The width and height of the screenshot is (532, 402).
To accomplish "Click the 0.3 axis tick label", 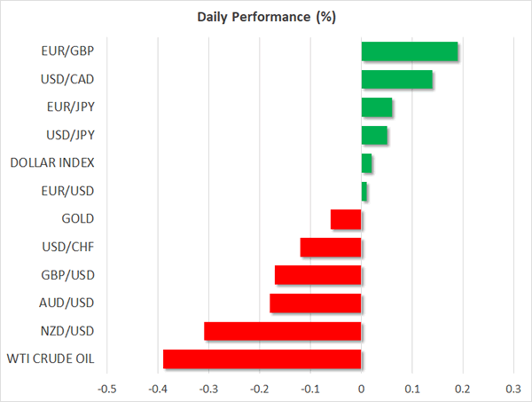I will 514,389.
